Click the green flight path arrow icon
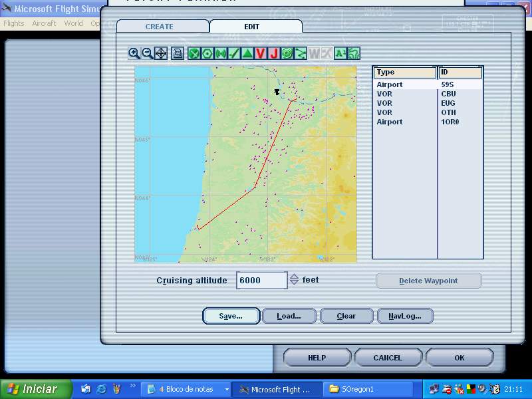The height and width of the screenshot is (399, 532). (x=300, y=53)
